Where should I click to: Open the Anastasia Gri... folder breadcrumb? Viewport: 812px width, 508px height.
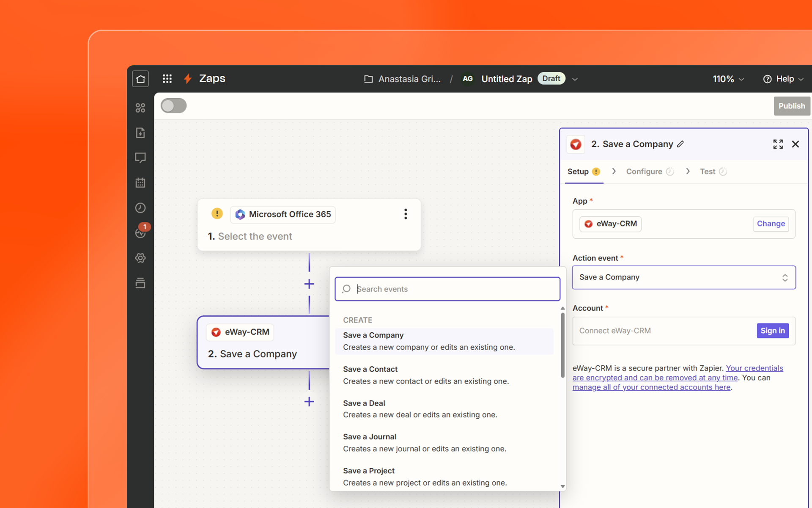point(402,79)
